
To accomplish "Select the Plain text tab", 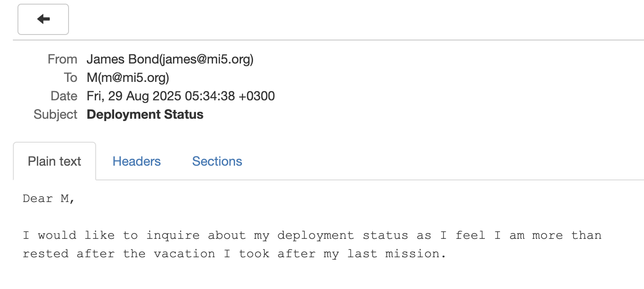I will click(x=54, y=161).
